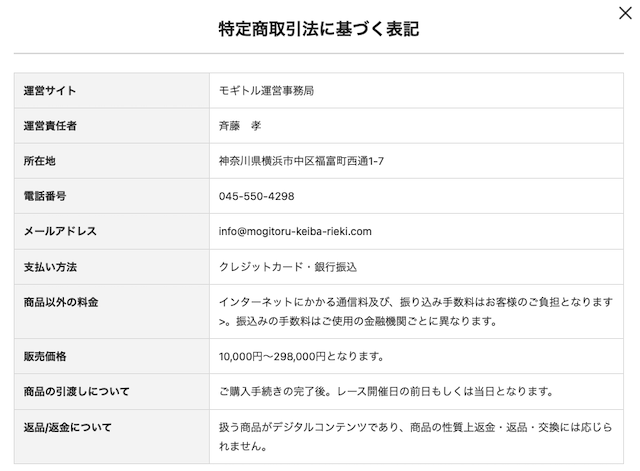Click the モギトル運営事務局 text
640x471 pixels.
267,91
